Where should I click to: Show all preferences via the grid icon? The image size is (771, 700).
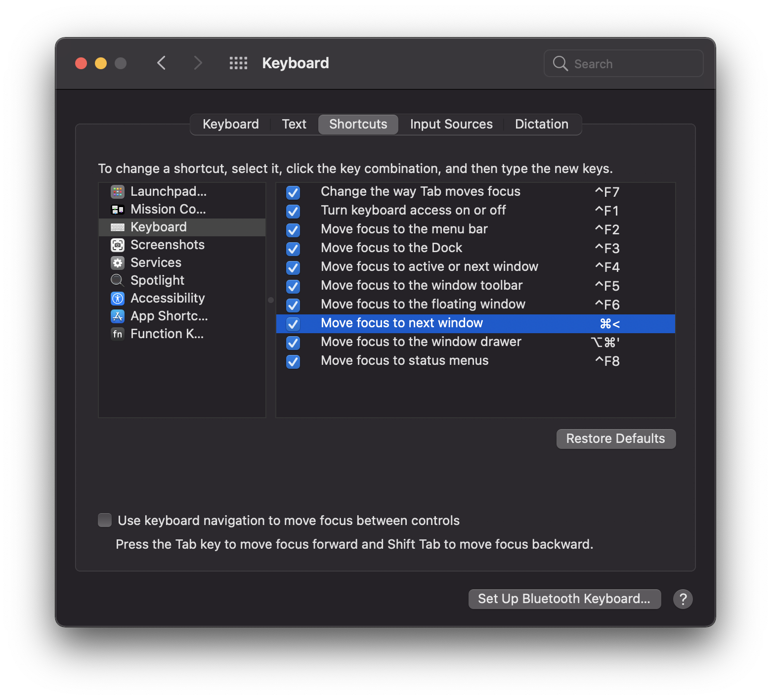(238, 63)
